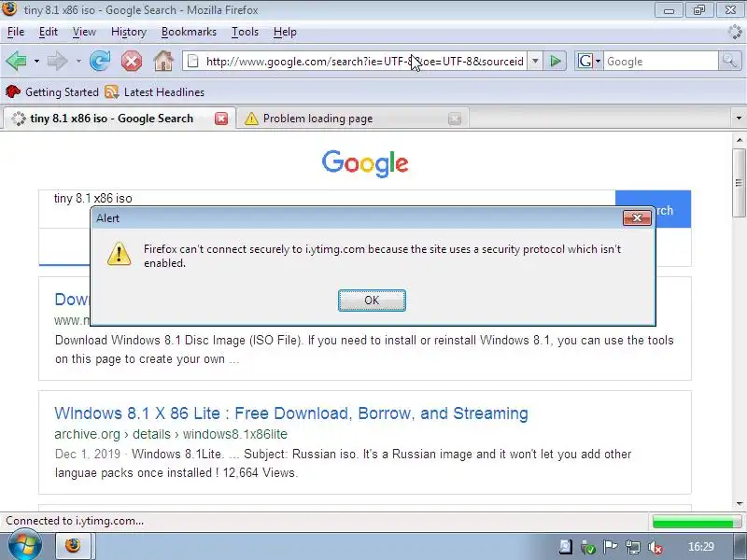Click OK in the Alert dialog
This screenshot has width=747, height=560.
372,301
